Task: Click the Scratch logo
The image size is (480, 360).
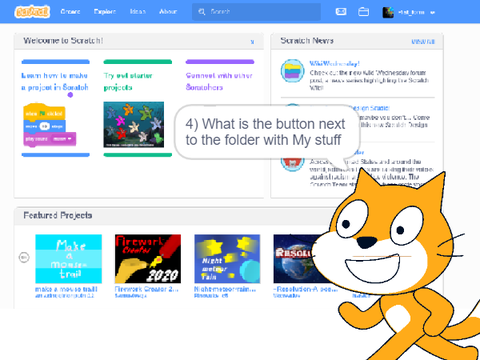Action: (x=32, y=12)
